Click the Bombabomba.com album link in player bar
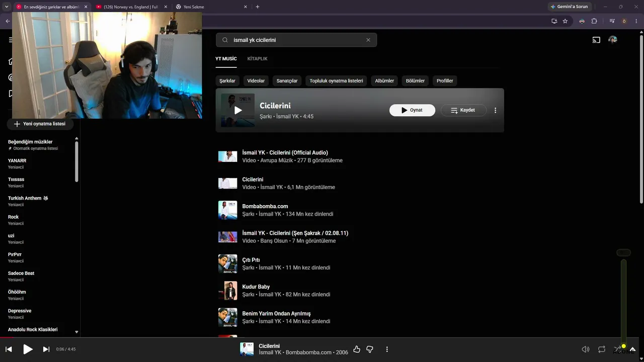This screenshot has width=644, height=362. tap(309, 352)
